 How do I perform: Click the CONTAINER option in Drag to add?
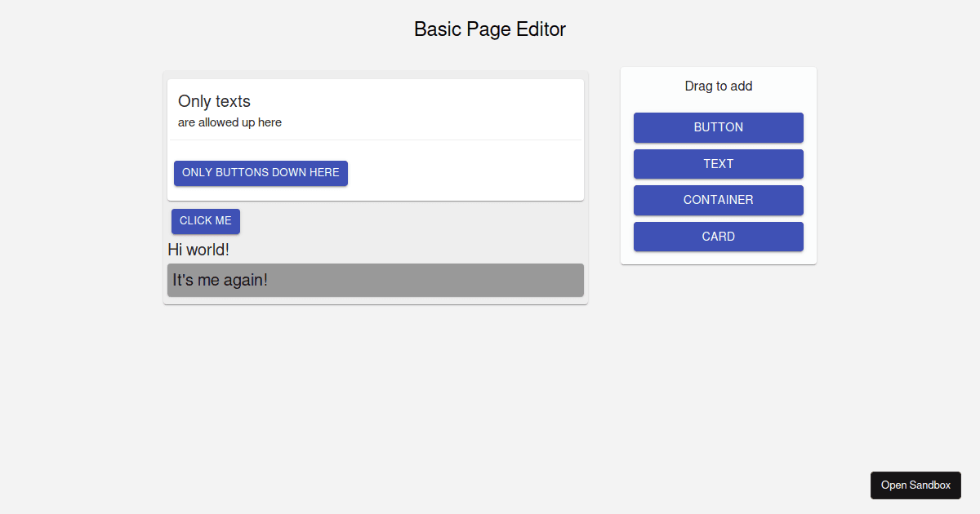point(719,200)
